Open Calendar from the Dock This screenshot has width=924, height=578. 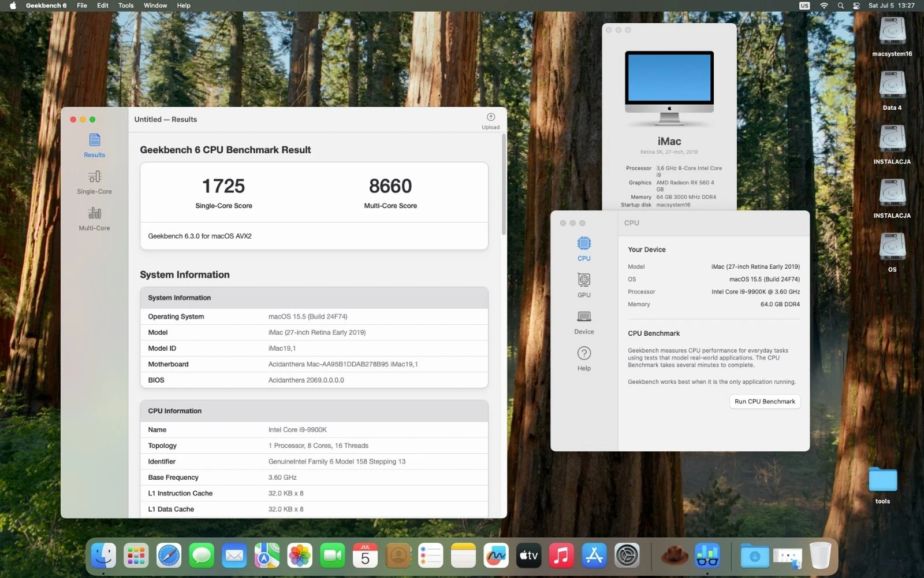point(365,556)
